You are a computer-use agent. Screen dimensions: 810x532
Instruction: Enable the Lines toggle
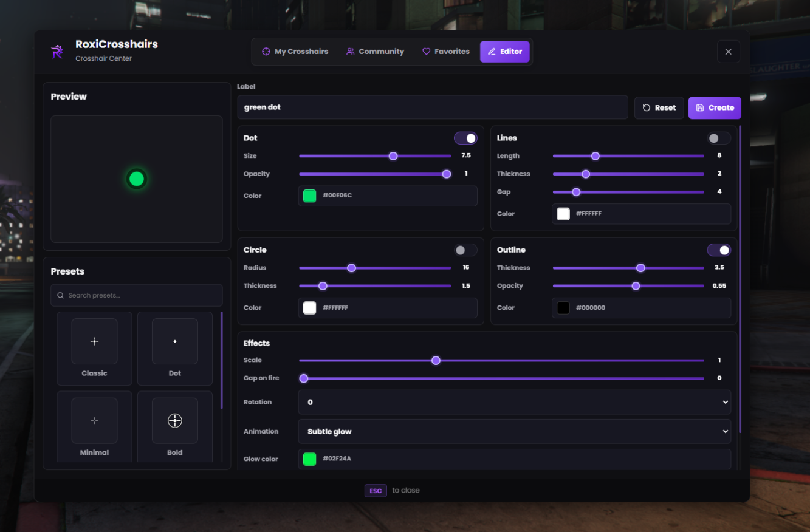coord(719,138)
